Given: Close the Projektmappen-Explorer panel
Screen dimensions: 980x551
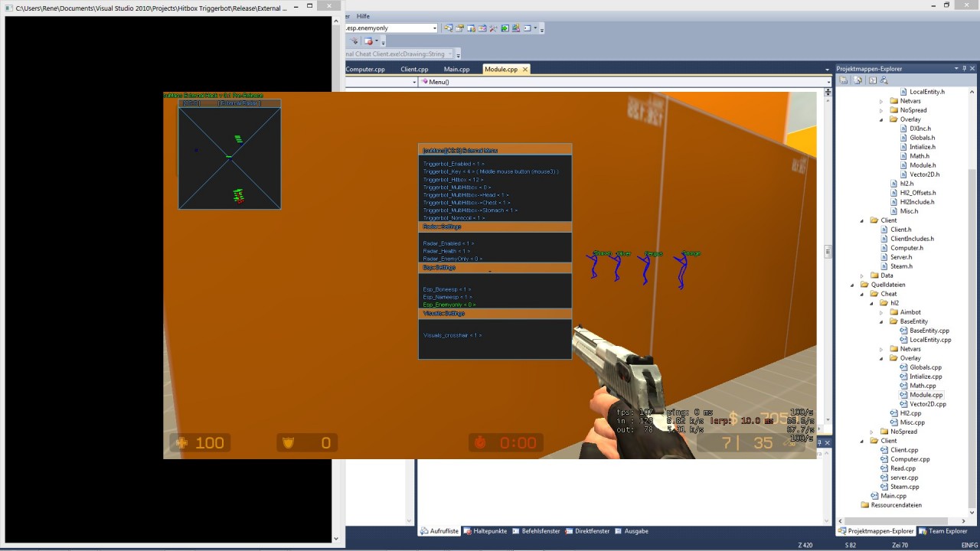Looking at the screenshot, I should point(973,69).
